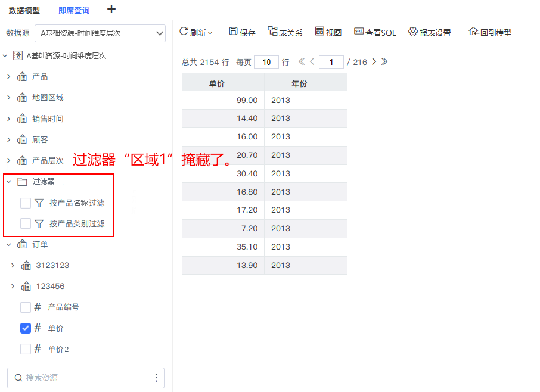This screenshot has width=540, height=392.
Task: Expand the 产品 tree node
Action: pyautogui.click(x=8, y=76)
